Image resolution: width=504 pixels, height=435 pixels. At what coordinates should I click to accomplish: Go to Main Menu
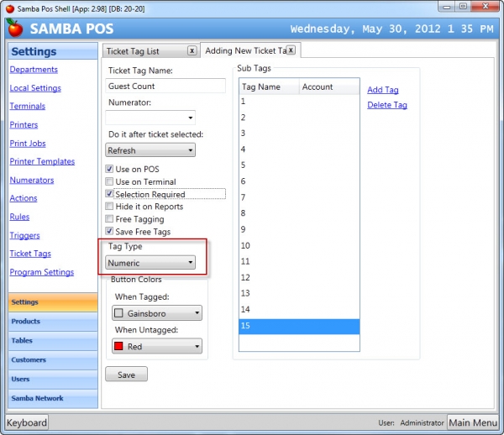point(473,422)
